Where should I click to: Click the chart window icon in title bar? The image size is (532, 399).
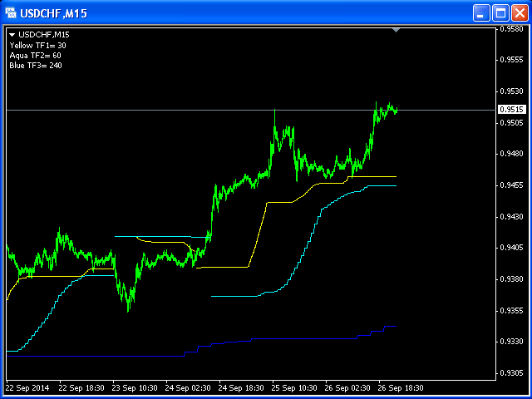pos(11,13)
